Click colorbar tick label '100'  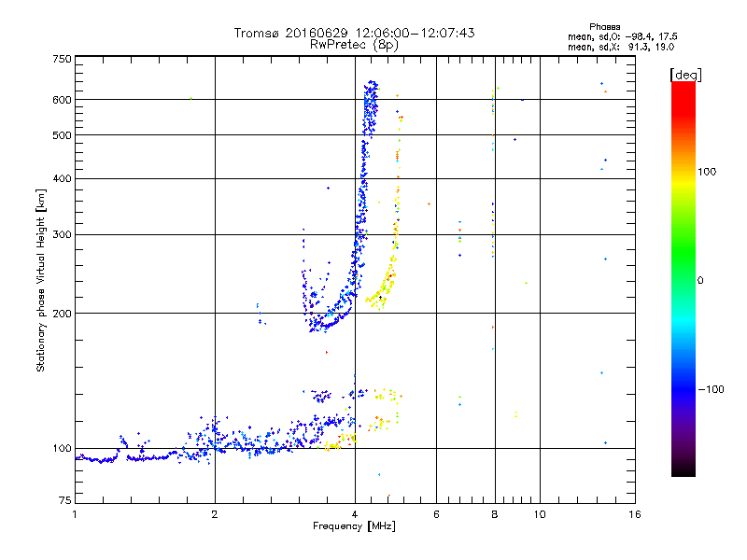707,172
